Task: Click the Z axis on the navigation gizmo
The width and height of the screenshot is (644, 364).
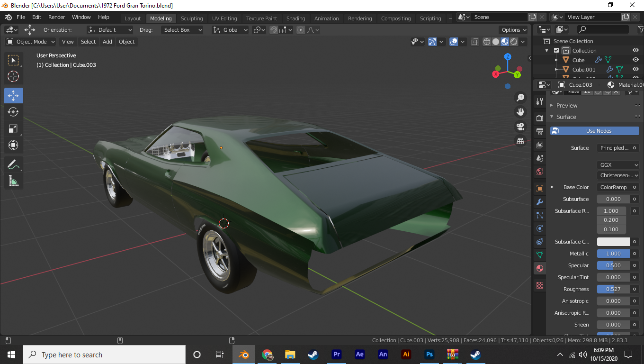Action: [x=508, y=56]
